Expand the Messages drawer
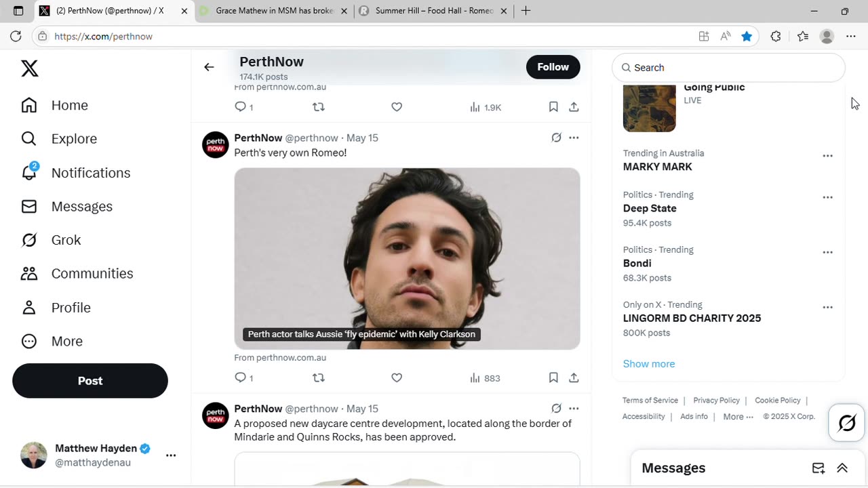 click(x=842, y=468)
